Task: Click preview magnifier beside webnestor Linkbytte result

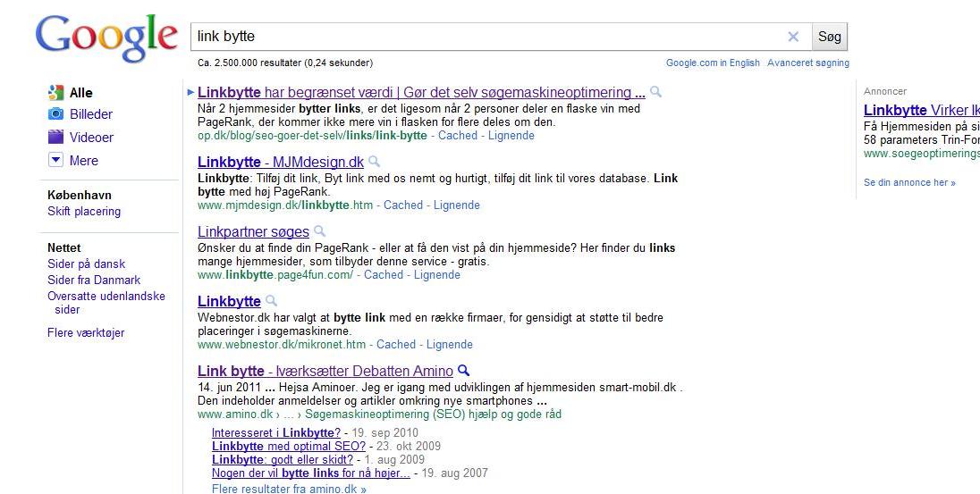Action: pyautogui.click(x=272, y=301)
